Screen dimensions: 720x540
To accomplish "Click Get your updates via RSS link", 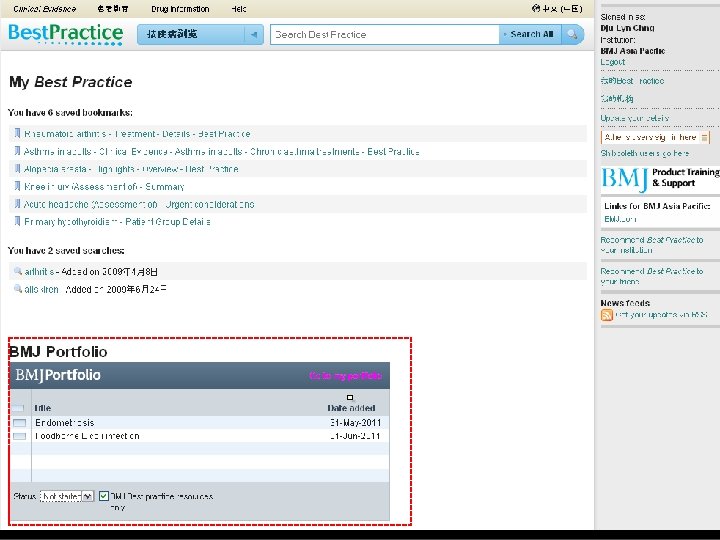I will pos(661,315).
